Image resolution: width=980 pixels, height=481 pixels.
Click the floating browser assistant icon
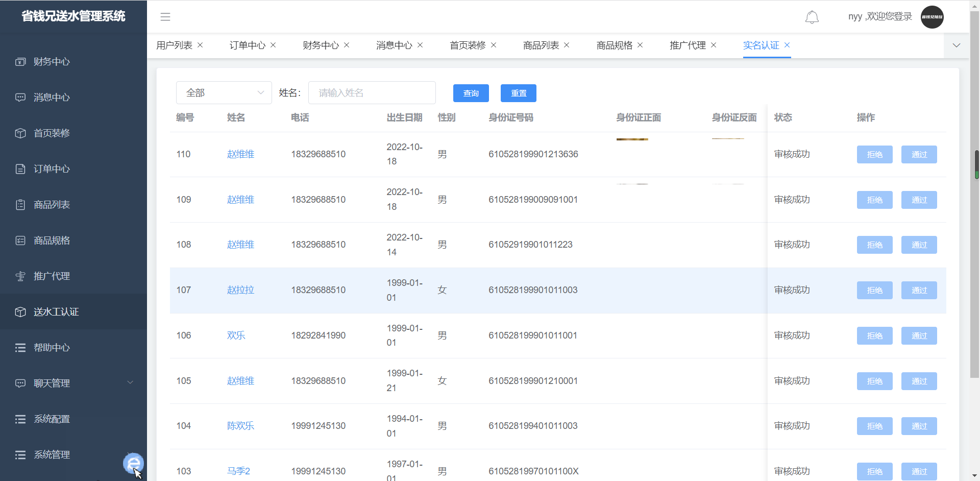133,463
